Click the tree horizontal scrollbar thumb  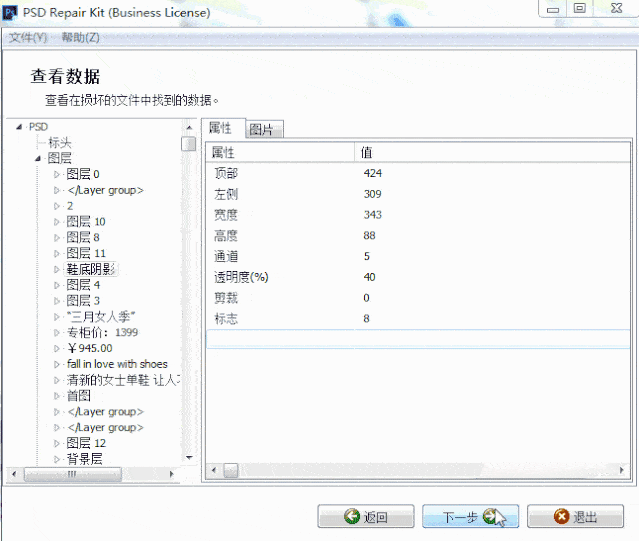tap(73, 474)
